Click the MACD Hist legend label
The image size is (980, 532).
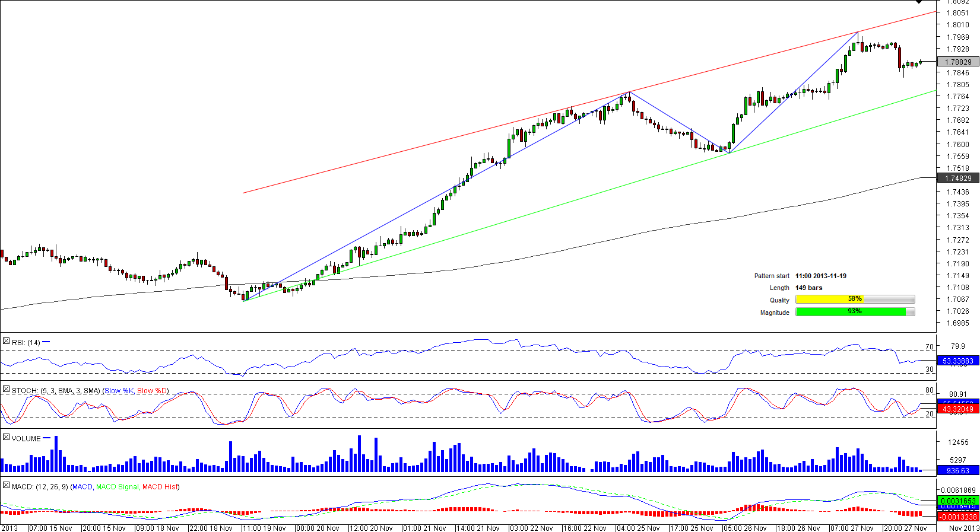160,487
